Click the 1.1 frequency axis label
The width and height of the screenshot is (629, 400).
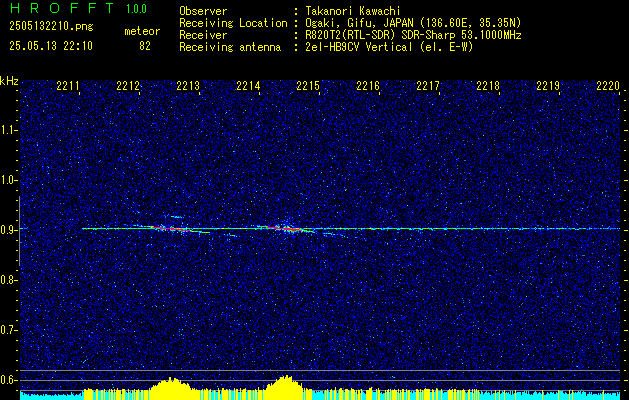(9, 130)
